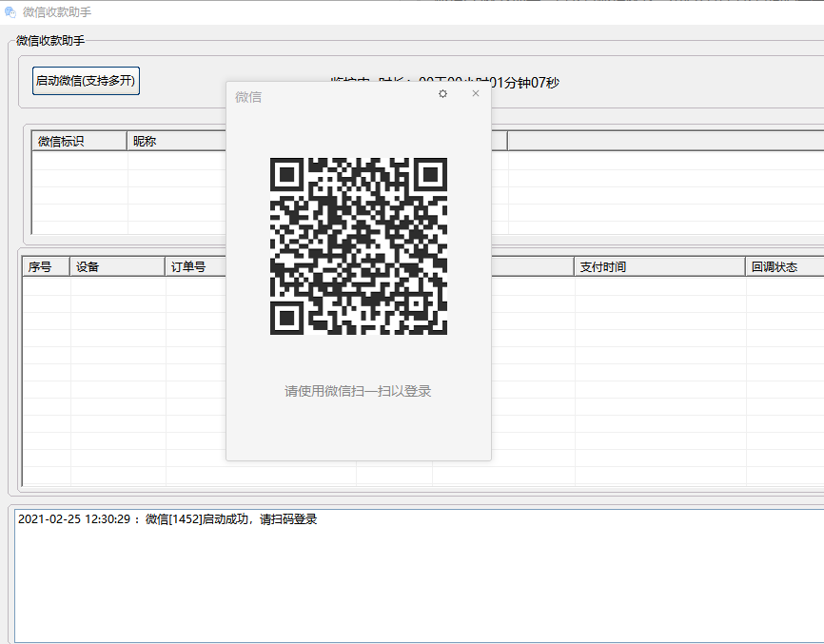Click the 启动微信(支持多开) button
Screen dimensions: 824x644
86,81
